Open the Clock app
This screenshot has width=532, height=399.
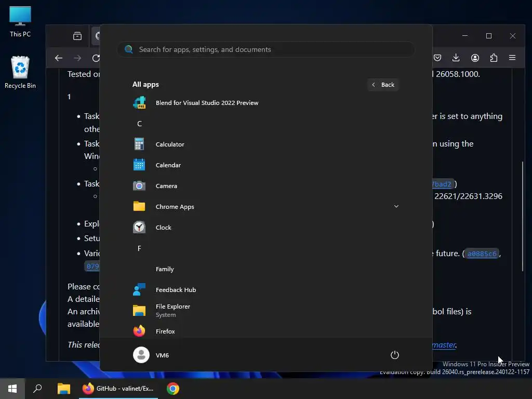tap(265, 228)
